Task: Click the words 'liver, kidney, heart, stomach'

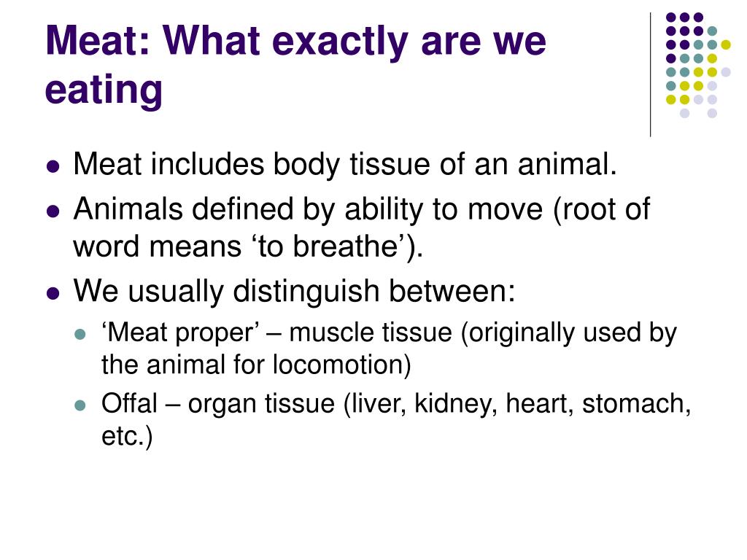Action: point(517,404)
